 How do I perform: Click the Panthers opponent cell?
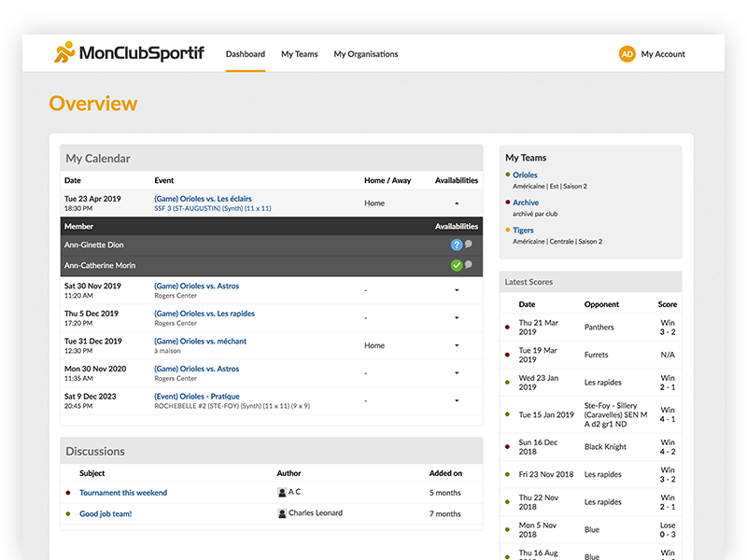[599, 328]
